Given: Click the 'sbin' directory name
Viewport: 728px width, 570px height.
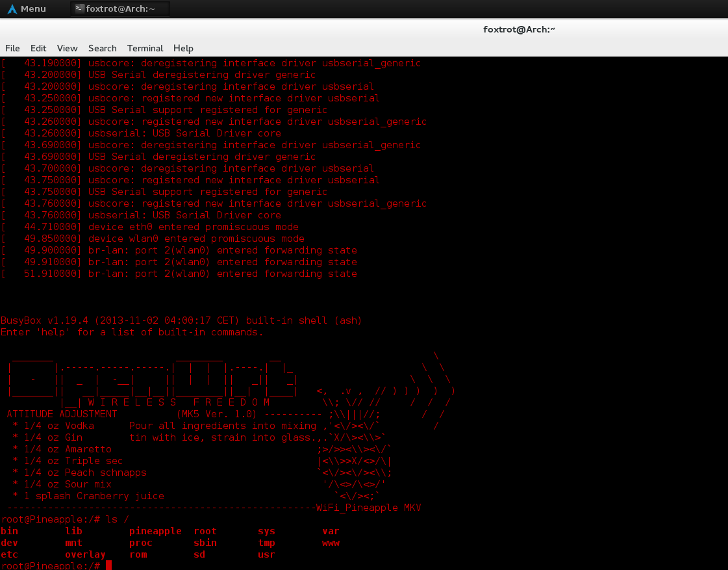Looking at the screenshot, I should point(205,543).
